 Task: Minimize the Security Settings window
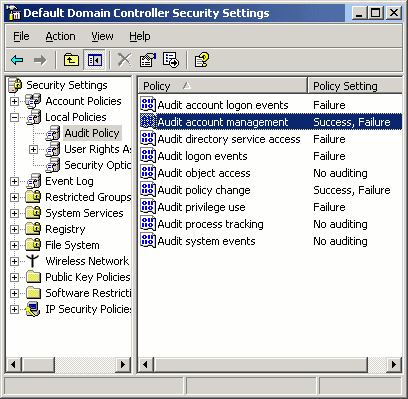[x=360, y=13]
